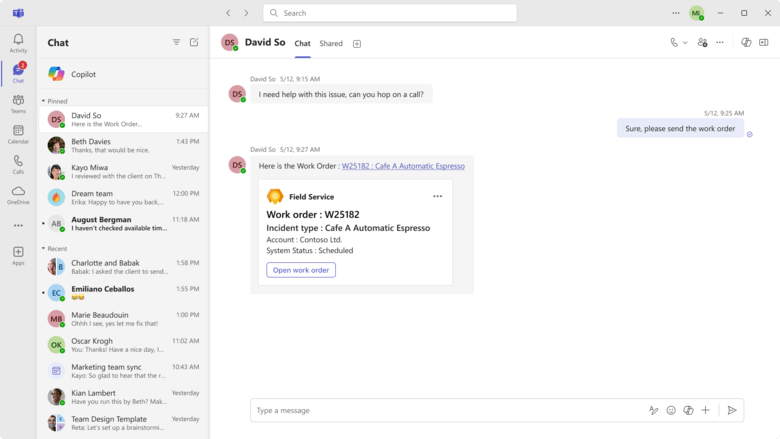The image size is (780, 439).
Task: Open the Charlotte and Babak chat
Action: click(x=123, y=266)
